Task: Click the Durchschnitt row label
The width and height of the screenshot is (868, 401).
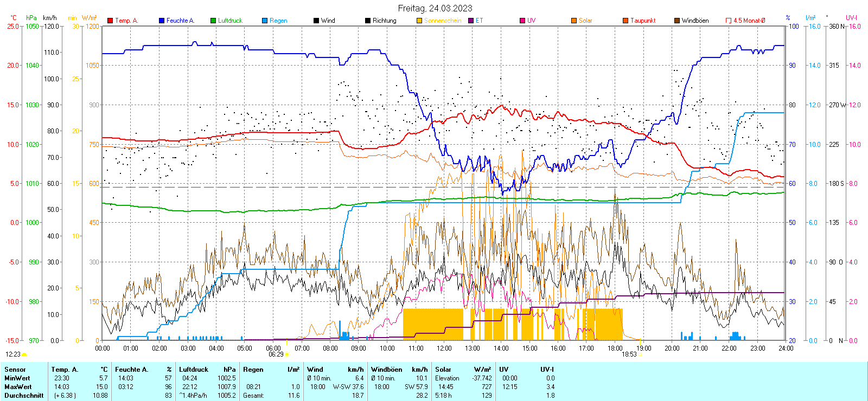Action: 24,396
